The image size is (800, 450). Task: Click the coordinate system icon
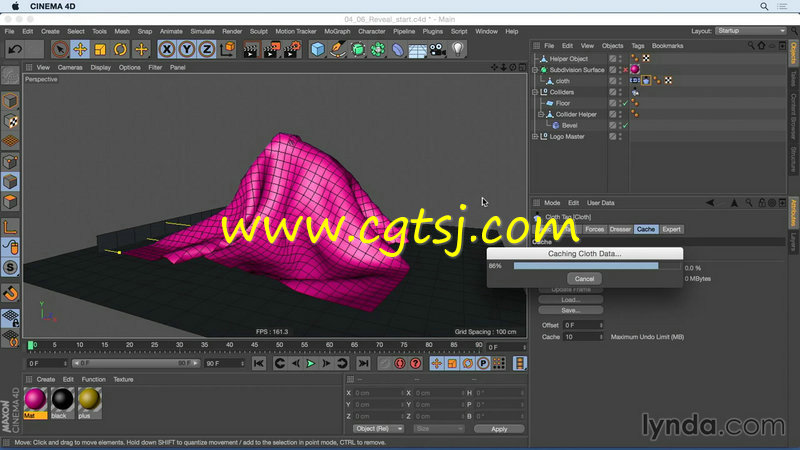point(227,49)
